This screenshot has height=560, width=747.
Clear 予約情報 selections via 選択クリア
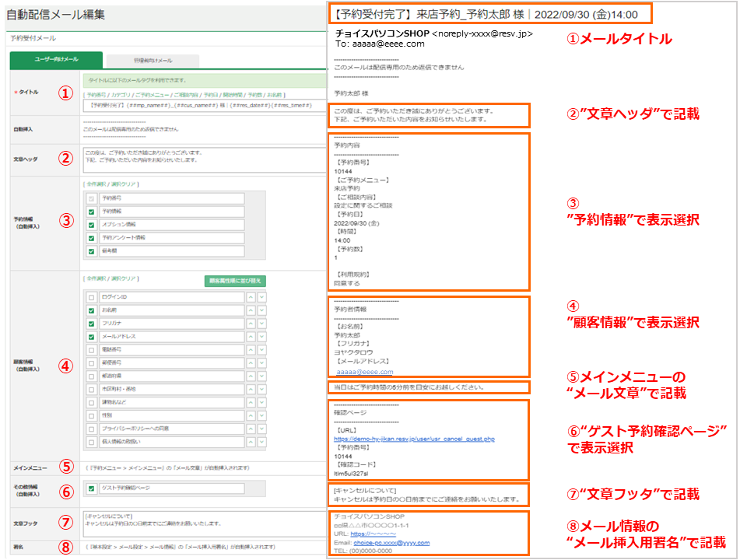124,184
